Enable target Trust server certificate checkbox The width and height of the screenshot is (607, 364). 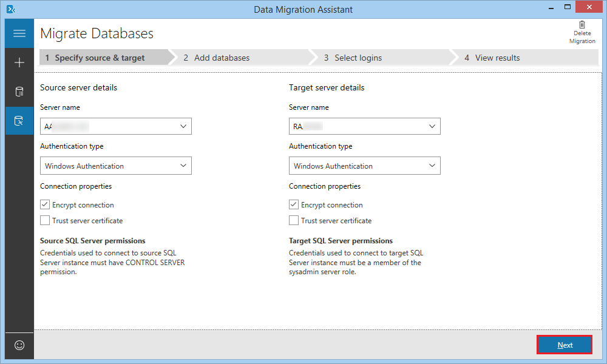tap(294, 220)
